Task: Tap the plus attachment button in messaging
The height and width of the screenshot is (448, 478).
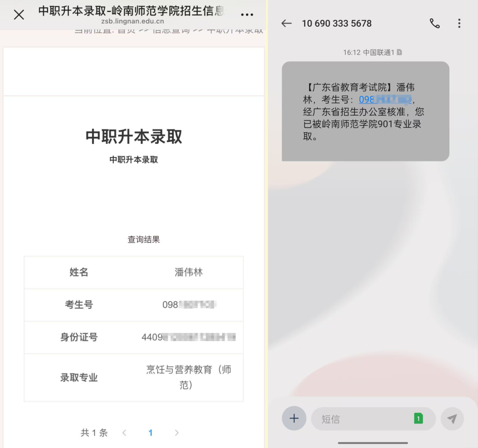Action: point(294,418)
